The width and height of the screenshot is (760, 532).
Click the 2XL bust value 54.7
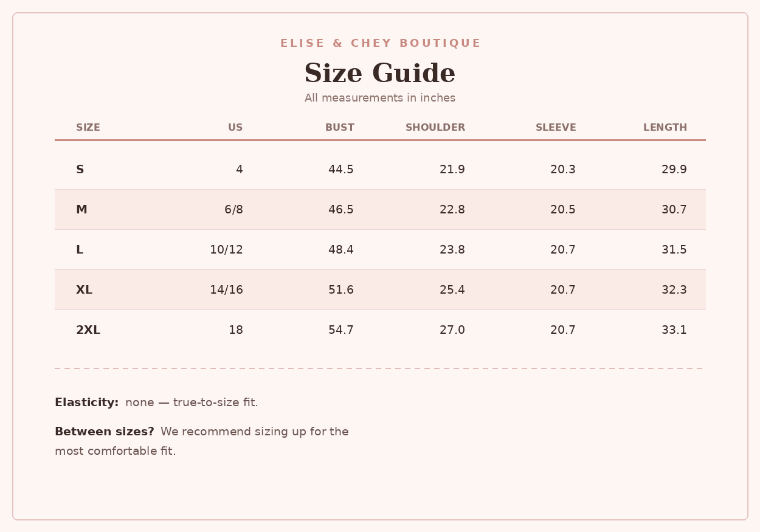tap(341, 330)
